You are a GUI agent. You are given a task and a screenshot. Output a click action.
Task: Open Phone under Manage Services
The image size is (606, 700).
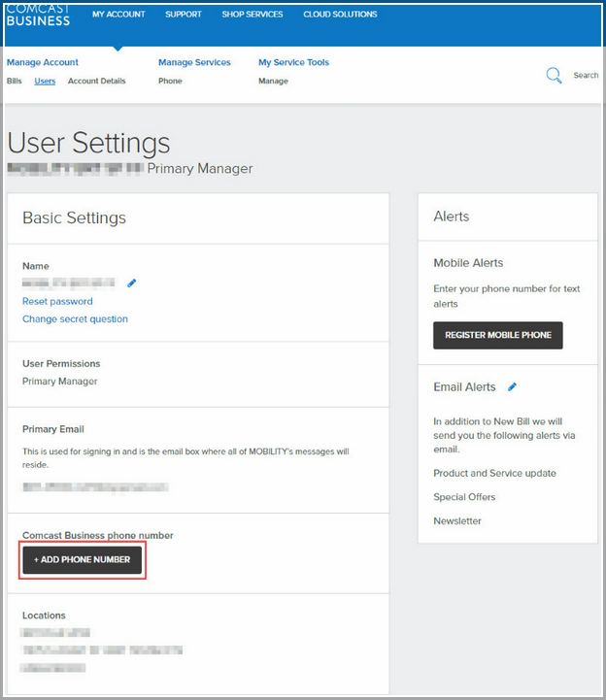tap(170, 81)
